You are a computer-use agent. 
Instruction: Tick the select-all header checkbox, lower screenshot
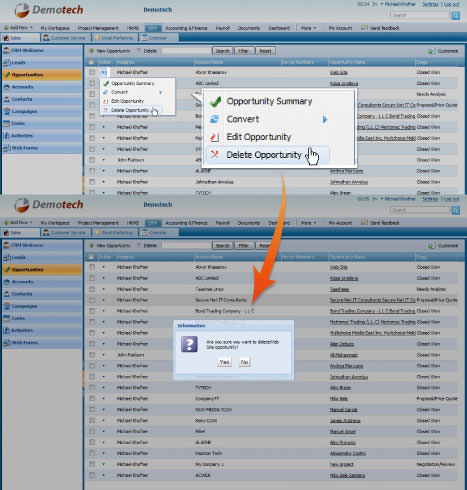coord(91,257)
